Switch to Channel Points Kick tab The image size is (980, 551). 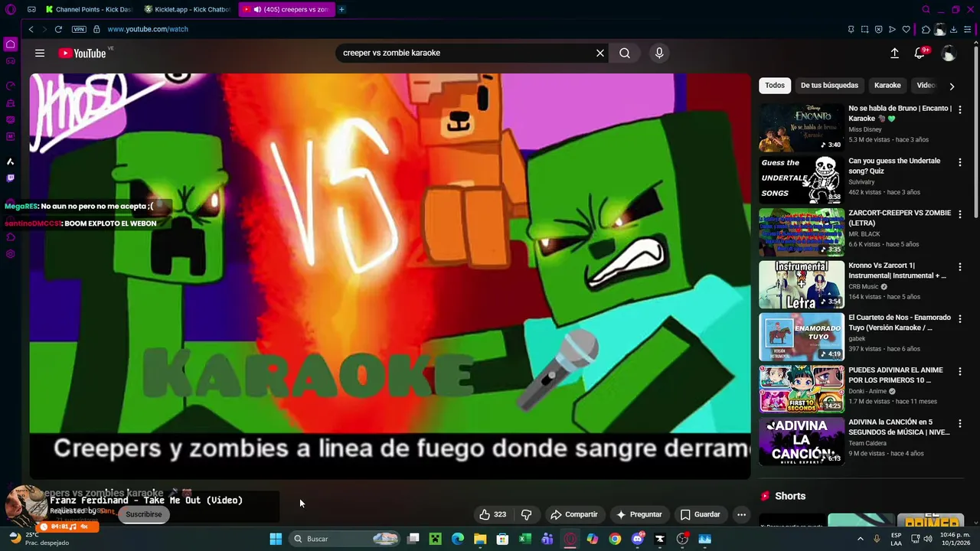tap(90, 9)
